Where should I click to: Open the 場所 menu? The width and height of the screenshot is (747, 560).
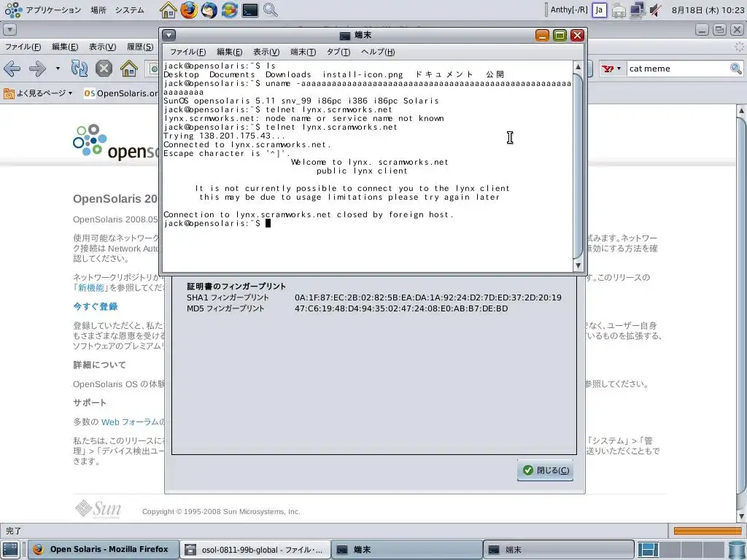[x=98, y=10]
